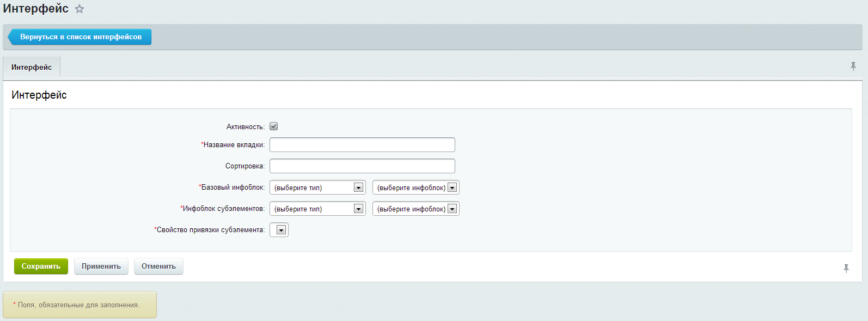Screen dimensions: 868x321
Task: Click into the Сортировка input field
Action: click(x=362, y=166)
